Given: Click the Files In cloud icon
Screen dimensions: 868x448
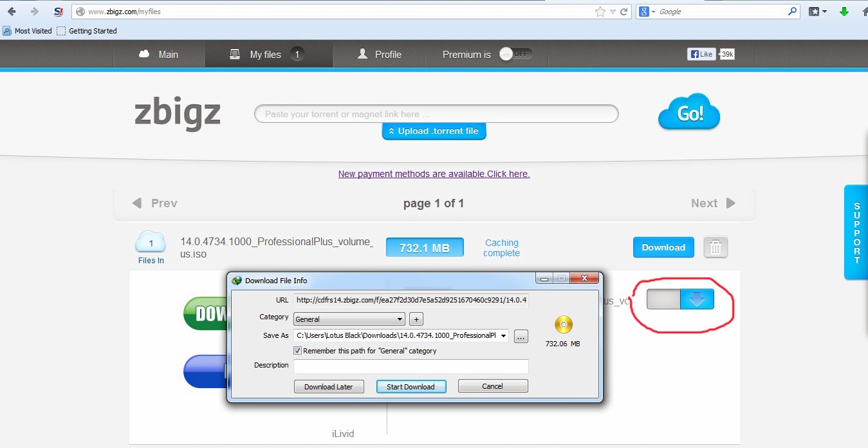Looking at the screenshot, I should point(151,243).
